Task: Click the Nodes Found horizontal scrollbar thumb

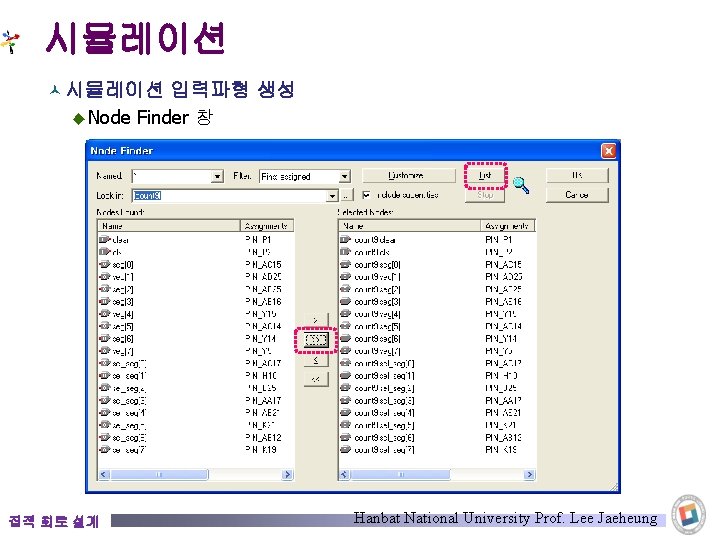Action: [x=159, y=474]
